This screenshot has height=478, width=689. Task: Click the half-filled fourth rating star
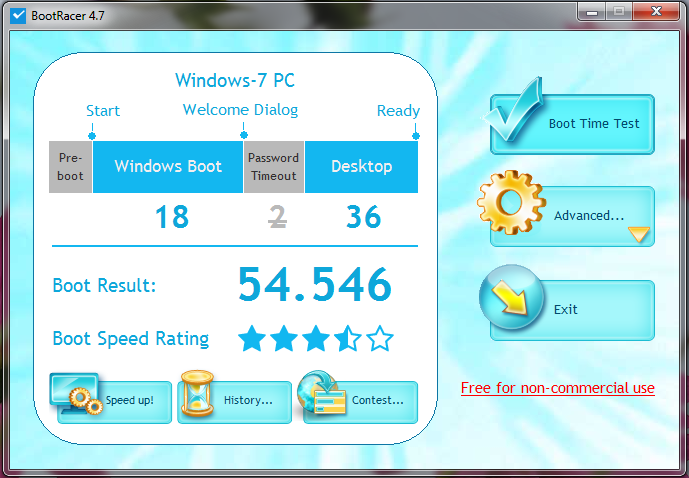click(x=347, y=338)
